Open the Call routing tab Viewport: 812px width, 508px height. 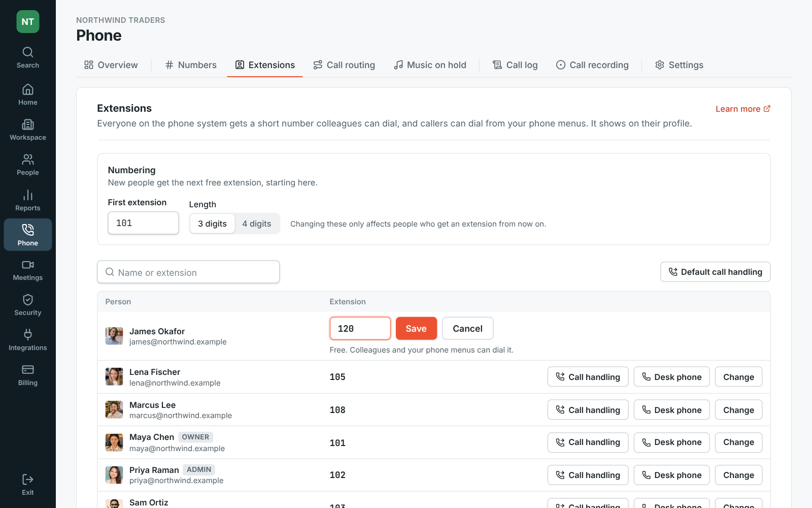pos(344,65)
